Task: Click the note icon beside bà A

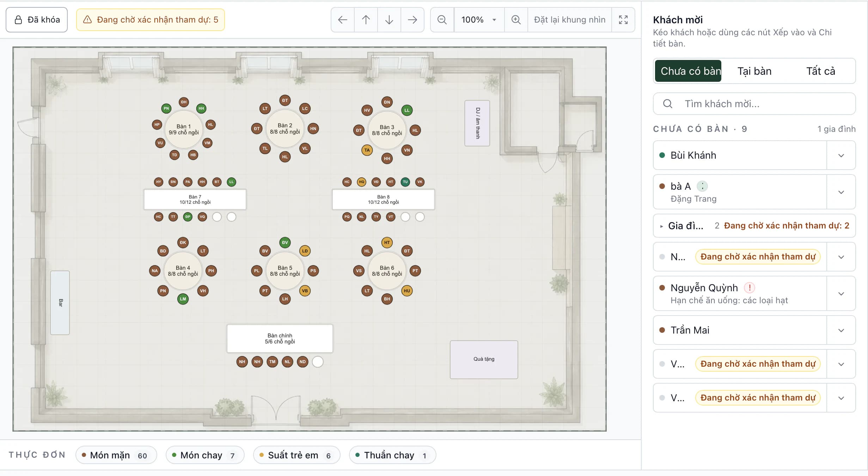Action: pos(702,186)
